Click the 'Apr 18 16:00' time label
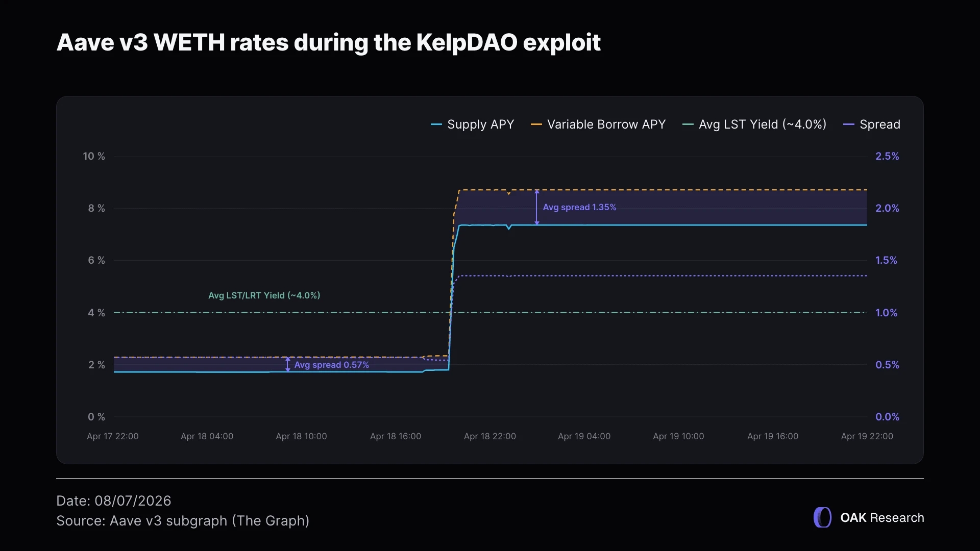 point(396,436)
